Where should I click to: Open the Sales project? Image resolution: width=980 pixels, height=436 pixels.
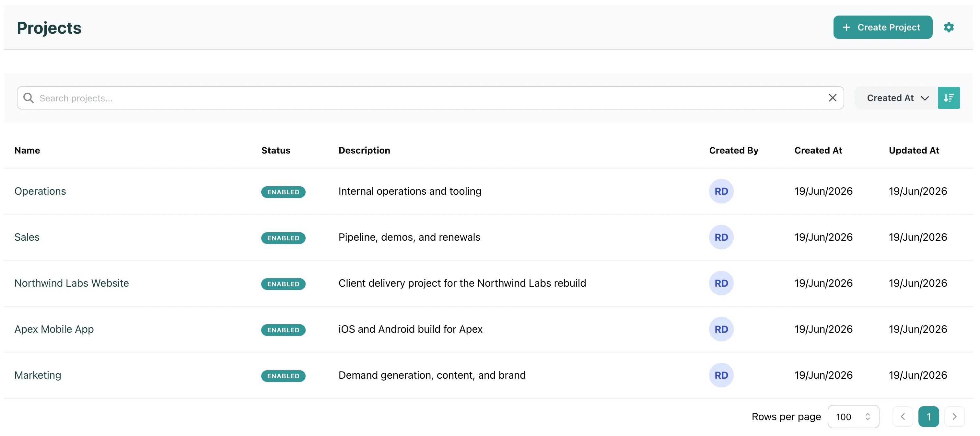(27, 237)
